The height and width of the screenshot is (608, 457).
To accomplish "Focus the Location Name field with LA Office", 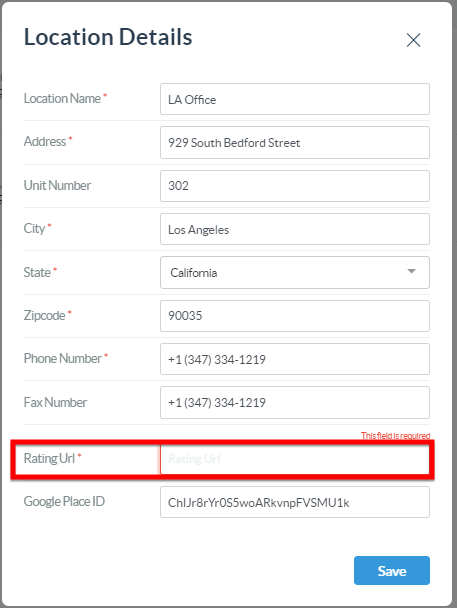I will coord(295,99).
